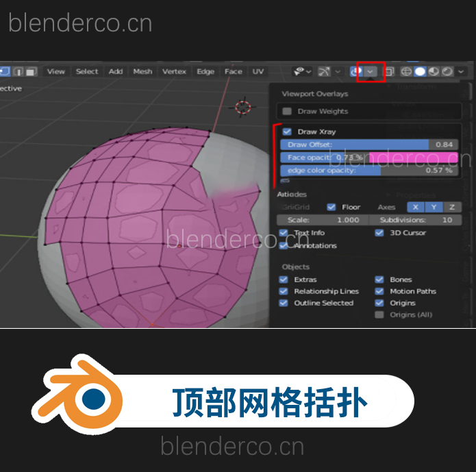Viewport: 476px width, 472px height.
Task: Adjust the Draw Offset slider
Action: click(369, 145)
